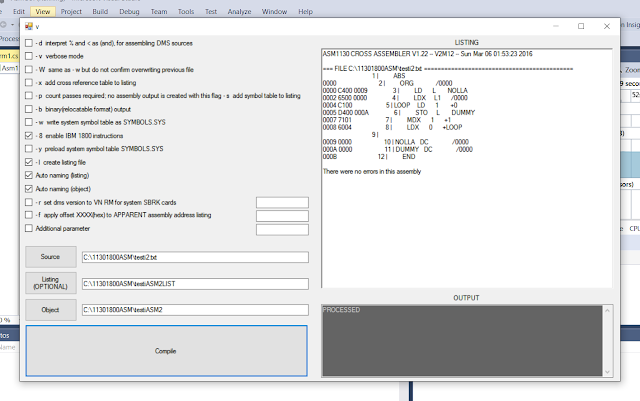This screenshot has width=640, height=401.
Task: Click the Additional parameter text box
Action: tap(282, 229)
